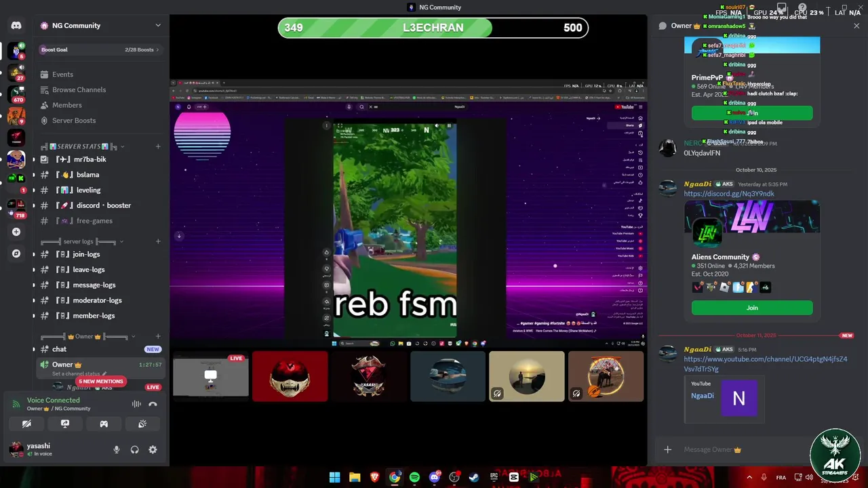Open the discord.gg/Nq3Y9ndk invite link
This screenshot has height=488, width=868.
pos(729,194)
